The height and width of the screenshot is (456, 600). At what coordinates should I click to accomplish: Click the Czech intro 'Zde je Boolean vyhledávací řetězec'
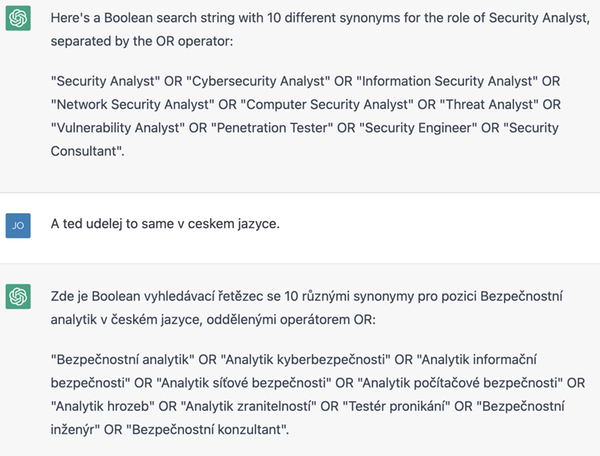(307, 308)
